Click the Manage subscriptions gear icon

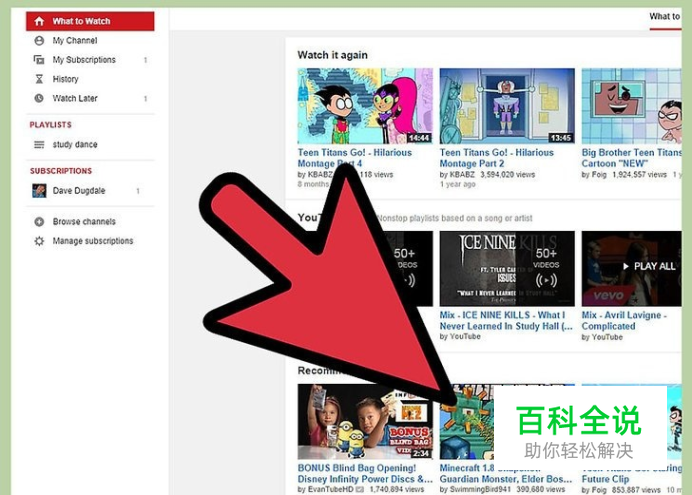tap(39, 241)
